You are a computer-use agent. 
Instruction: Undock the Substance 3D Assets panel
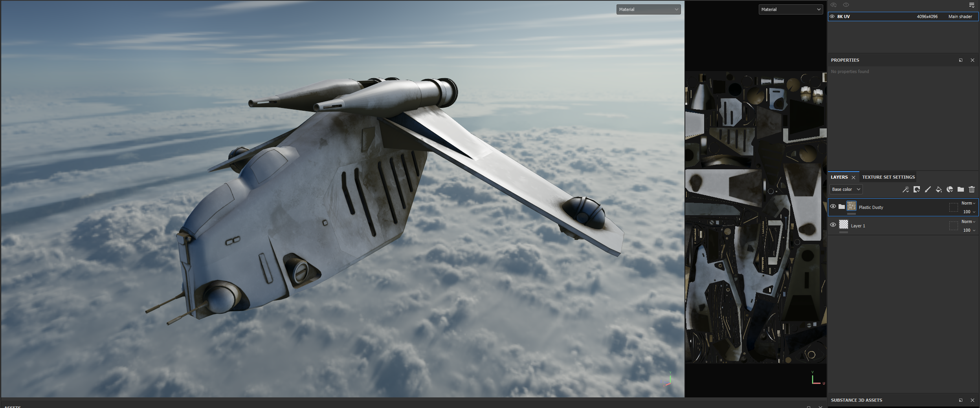[961, 400]
